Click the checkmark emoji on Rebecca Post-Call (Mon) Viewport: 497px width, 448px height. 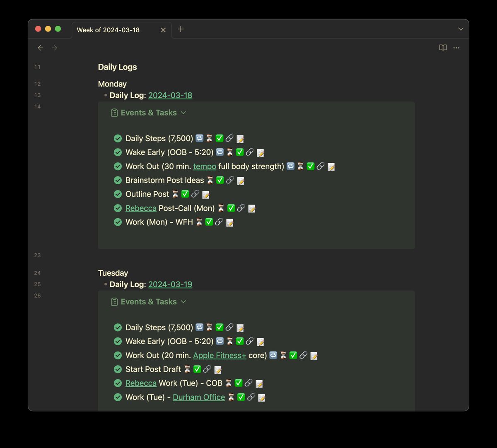231,208
